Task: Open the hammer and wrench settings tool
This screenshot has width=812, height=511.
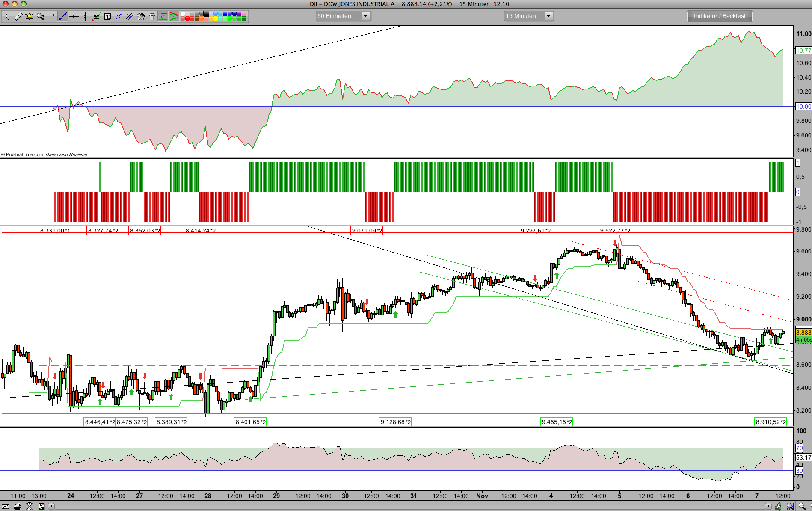Action: (x=141, y=16)
